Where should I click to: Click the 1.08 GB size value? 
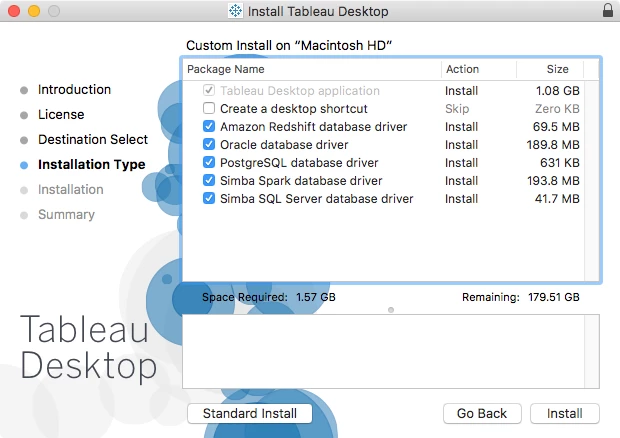tap(558, 91)
